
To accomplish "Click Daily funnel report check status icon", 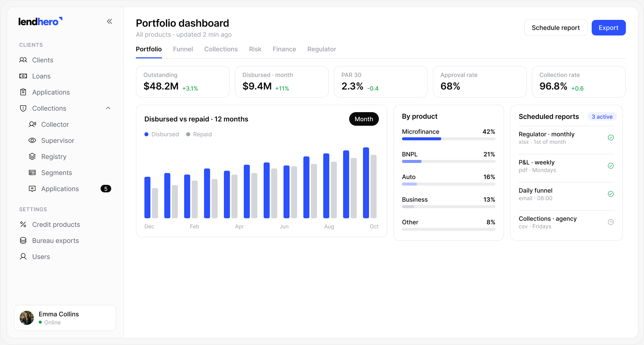I will (x=611, y=194).
